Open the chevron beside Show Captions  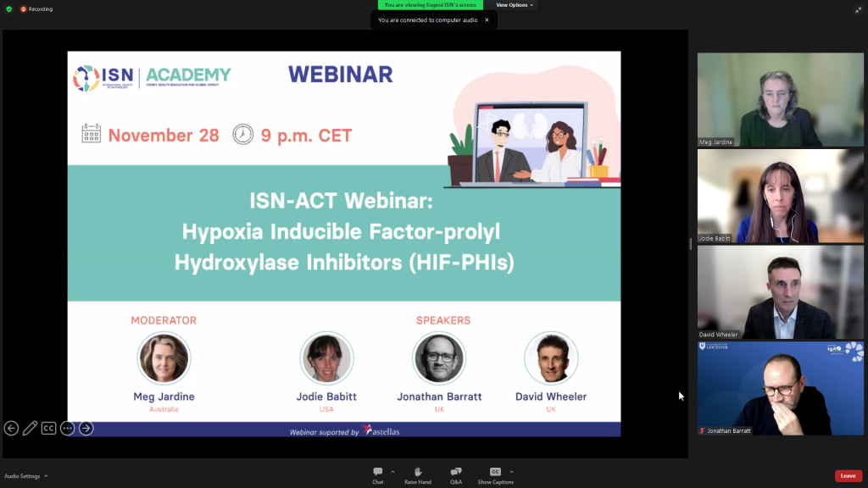511,471
